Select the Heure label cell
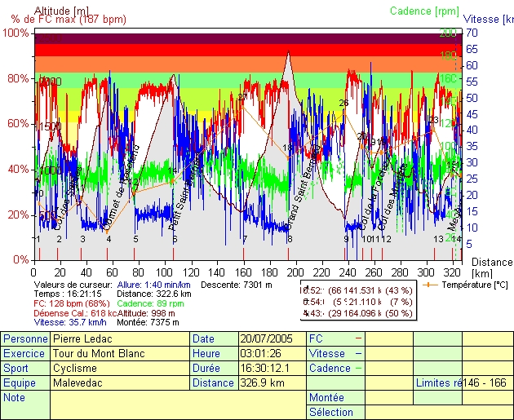Image resolution: width=514 pixels, height=420 pixels. (x=215, y=353)
